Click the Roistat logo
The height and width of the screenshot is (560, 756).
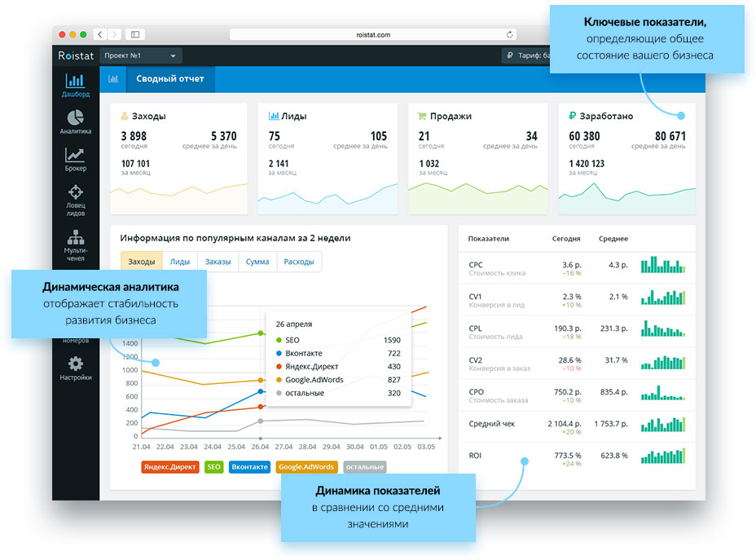pyautogui.click(x=76, y=55)
